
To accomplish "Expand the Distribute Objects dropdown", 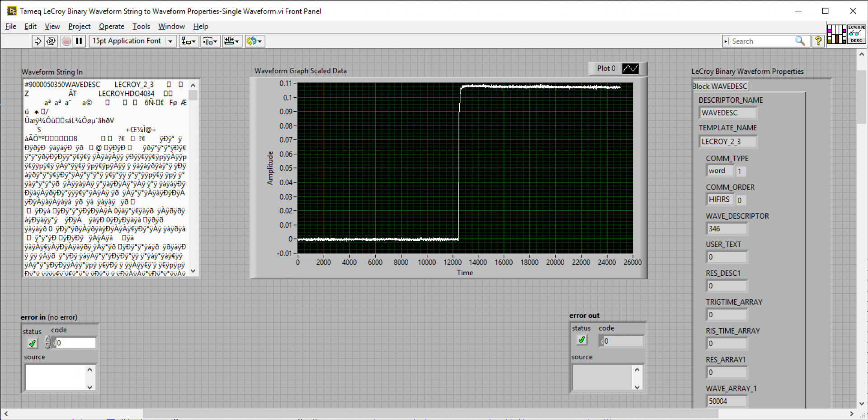I will (210, 41).
